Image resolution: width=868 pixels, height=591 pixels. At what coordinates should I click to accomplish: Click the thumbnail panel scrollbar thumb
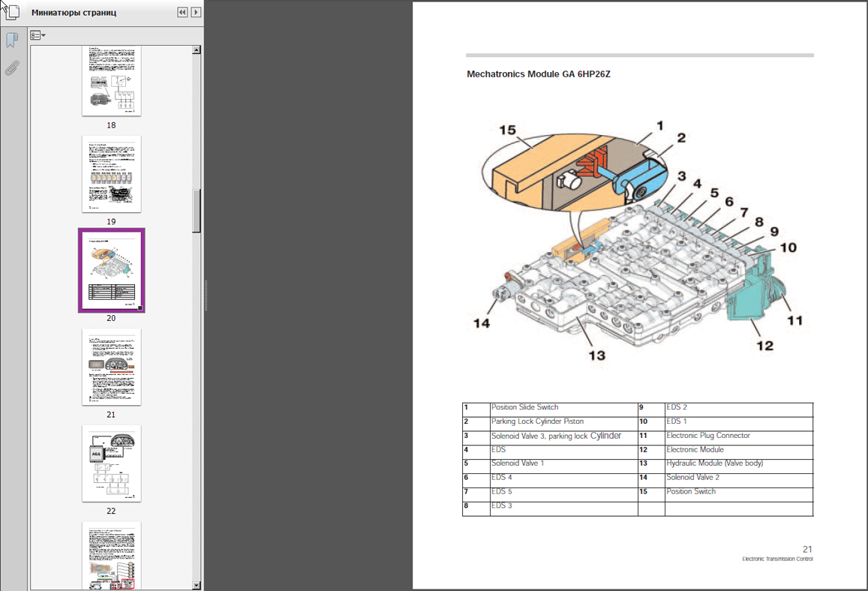coord(197,210)
